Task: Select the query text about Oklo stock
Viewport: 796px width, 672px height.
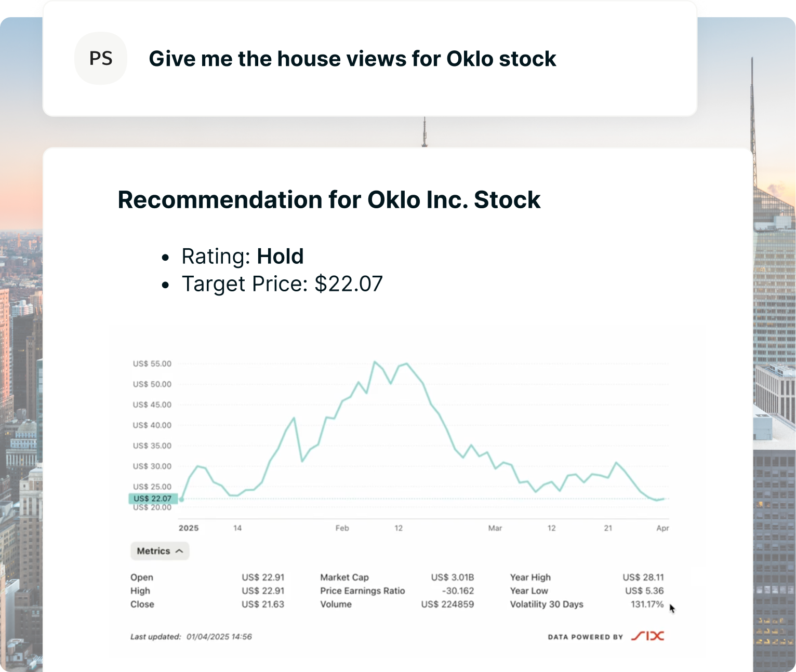Action: tap(352, 59)
